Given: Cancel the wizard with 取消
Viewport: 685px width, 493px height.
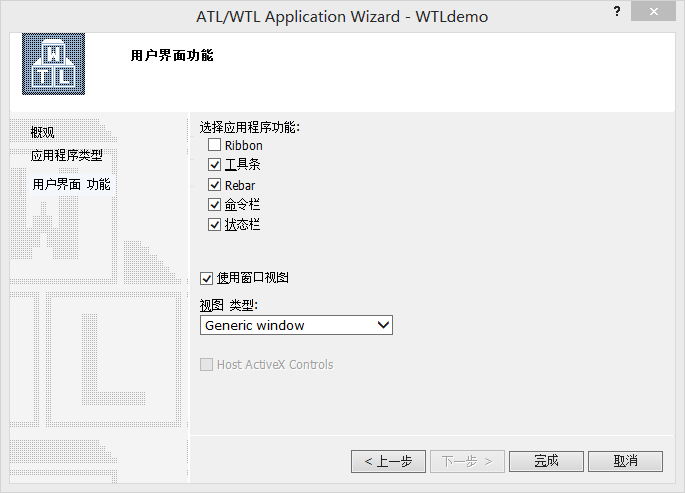Looking at the screenshot, I should [x=626, y=461].
